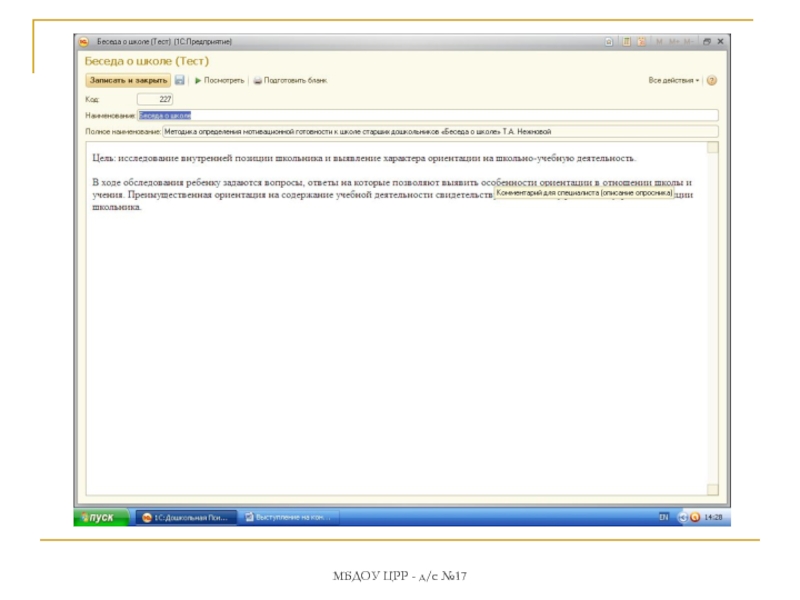The height and width of the screenshot is (600, 800).
Task: Click the M- memory button in title bar
Action: point(688,42)
